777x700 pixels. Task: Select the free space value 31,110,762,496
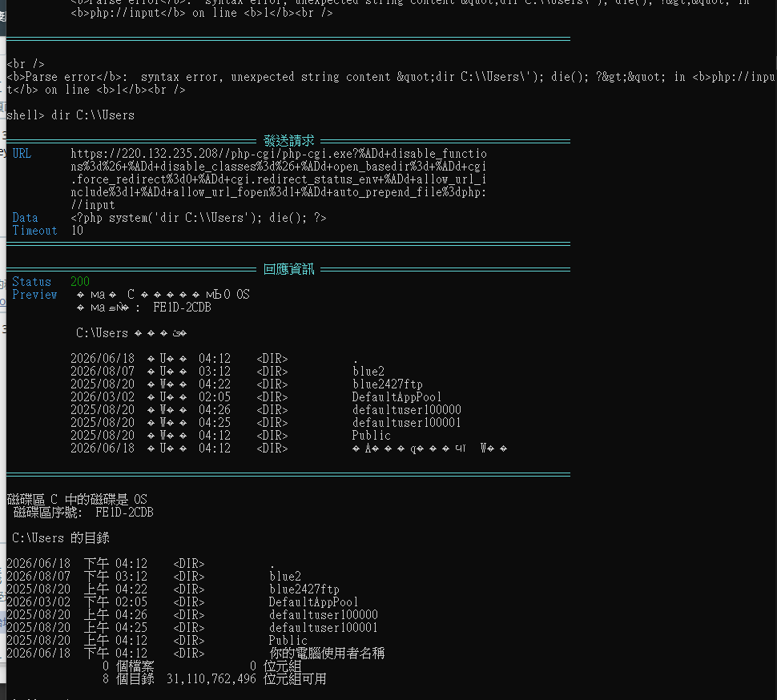coord(211,679)
